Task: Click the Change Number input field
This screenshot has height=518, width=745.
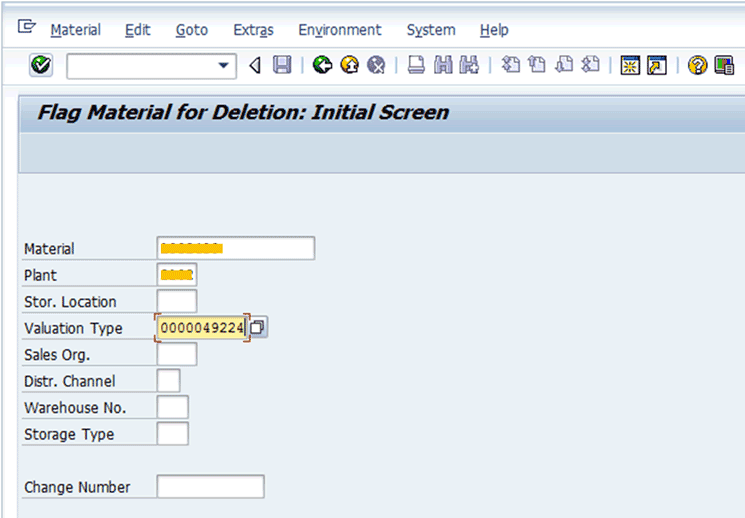Action: (210, 487)
